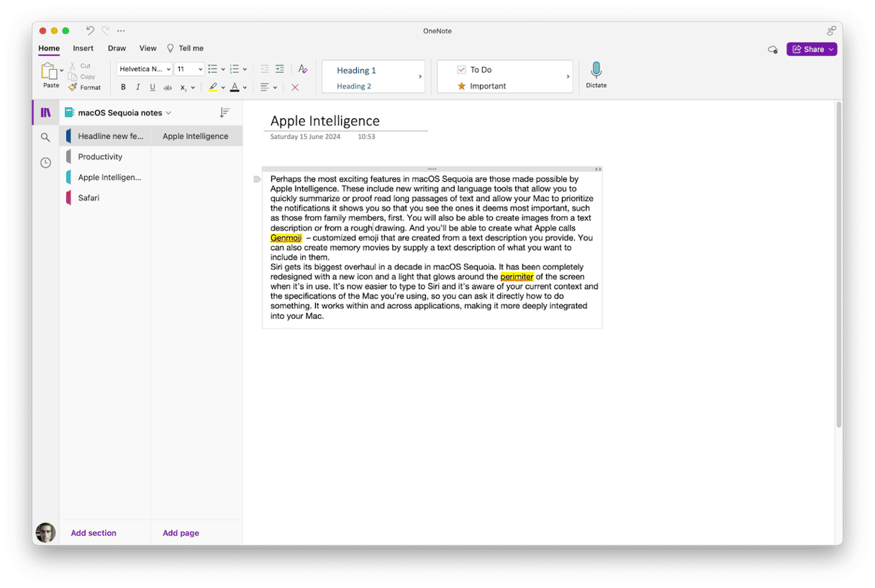This screenshot has width=875, height=588.
Task: Switch to the Insert ribbon tab
Action: point(83,48)
